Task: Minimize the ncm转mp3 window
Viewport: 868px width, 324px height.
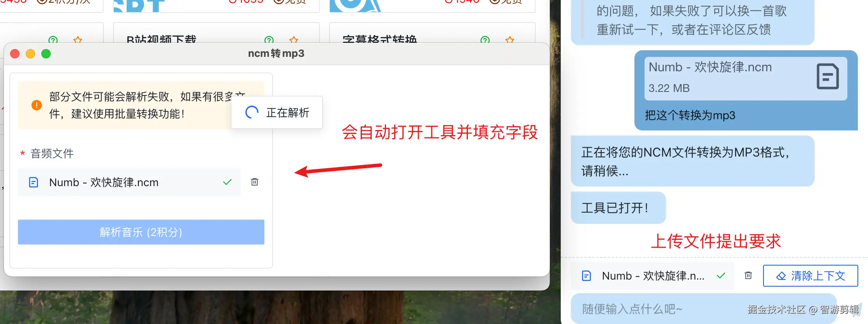Action: pos(30,54)
